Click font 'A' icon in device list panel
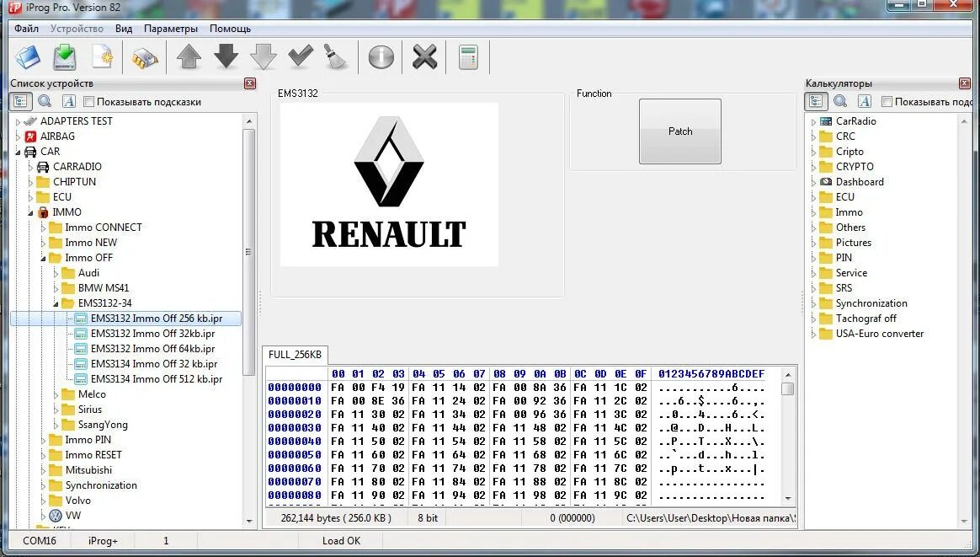Viewport: 980px width, 557px height. point(69,101)
